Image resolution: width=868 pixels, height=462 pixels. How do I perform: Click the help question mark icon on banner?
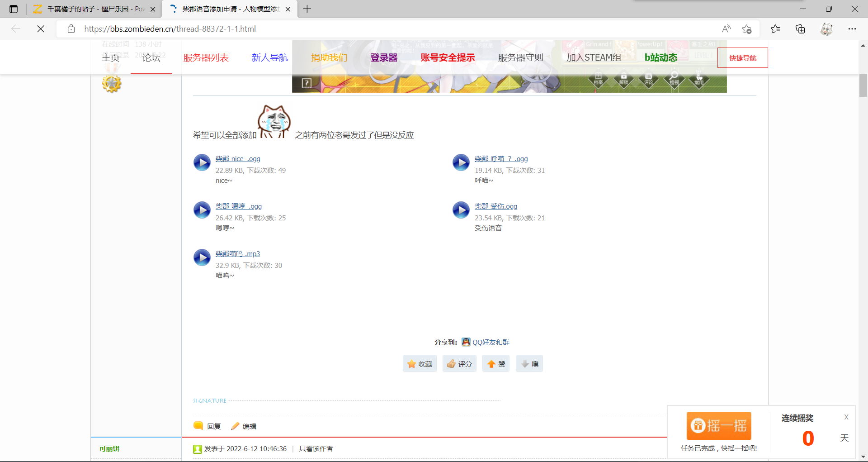pyautogui.click(x=307, y=83)
